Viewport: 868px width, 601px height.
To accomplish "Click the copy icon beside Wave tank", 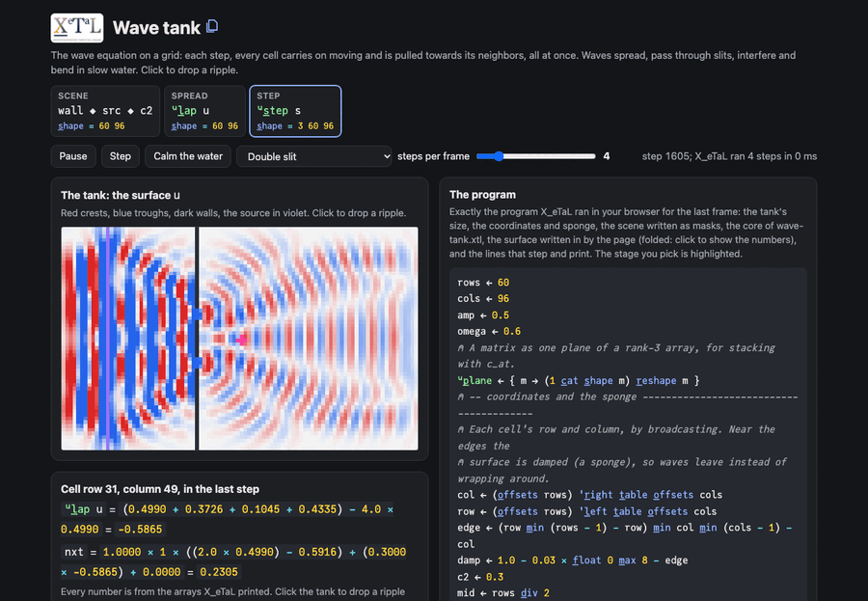I will pyautogui.click(x=212, y=27).
